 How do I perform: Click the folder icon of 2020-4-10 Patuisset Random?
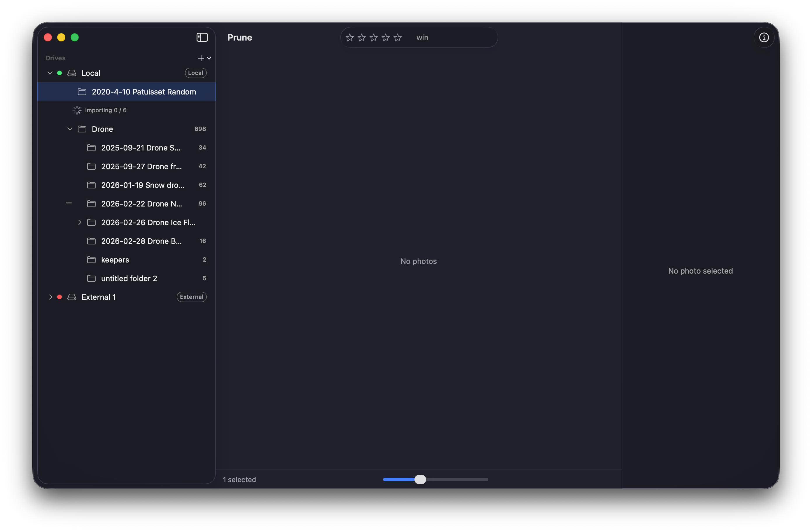[82, 92]
